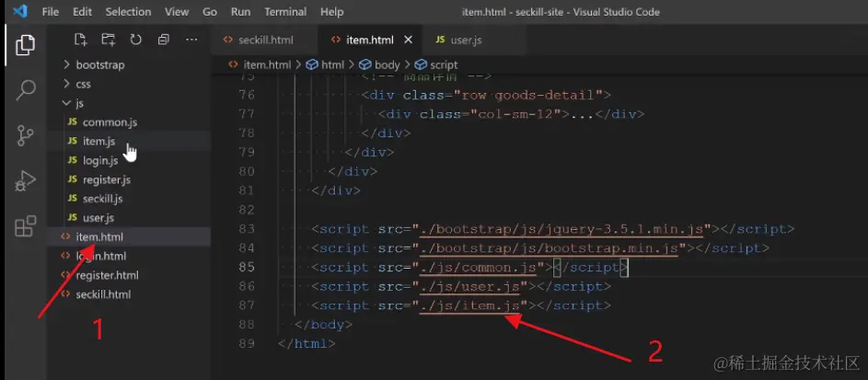Click the closing body tag on line 88
This screenshot has height=380, width=868.
tap(323, 324)
